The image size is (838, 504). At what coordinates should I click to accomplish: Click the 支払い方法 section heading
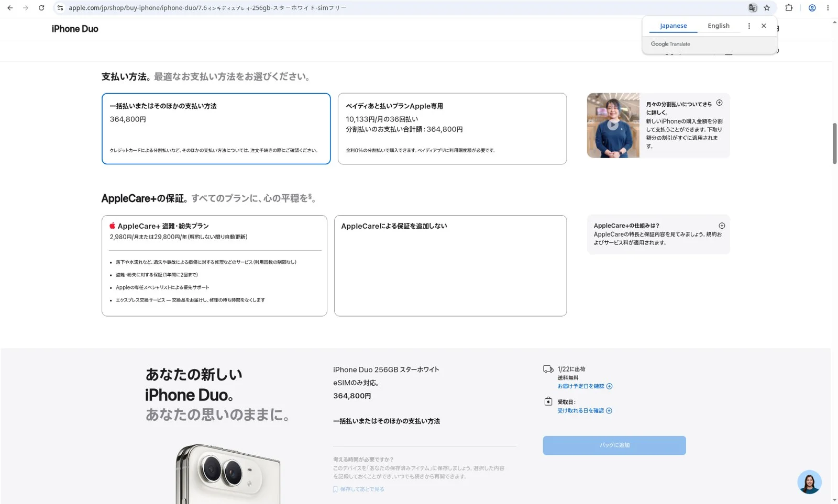(x=126, y=77)
